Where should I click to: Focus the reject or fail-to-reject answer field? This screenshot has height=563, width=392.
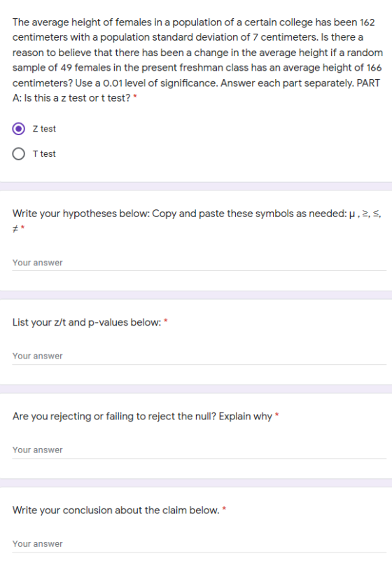pos(199,450)
